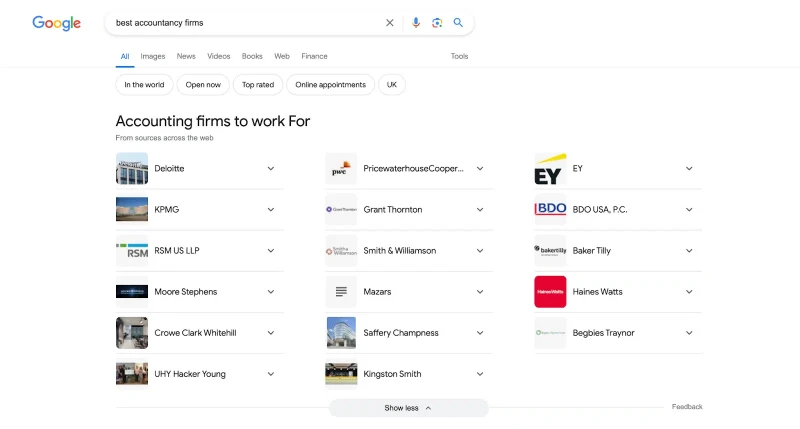800x429 pixels.
Task: Expand the Haines Watts chevron
Action: pyautogui.click(x=689, y=292)
